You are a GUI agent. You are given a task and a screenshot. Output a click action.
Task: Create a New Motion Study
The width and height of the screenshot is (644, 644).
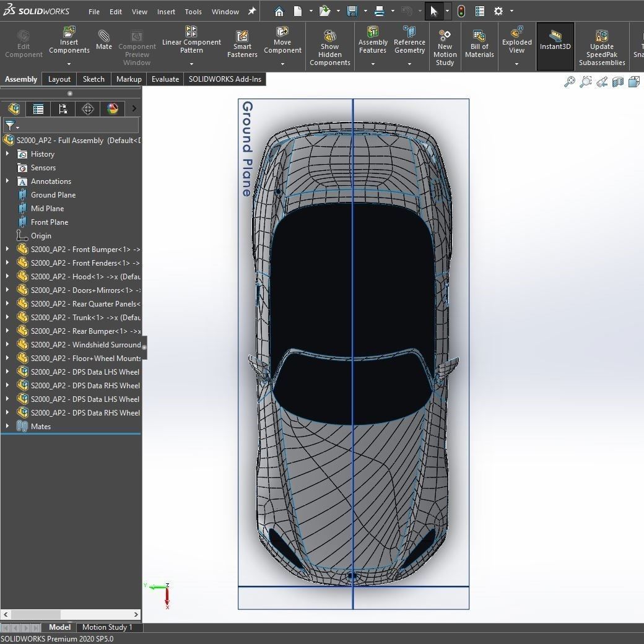click(x=445, y=48)
